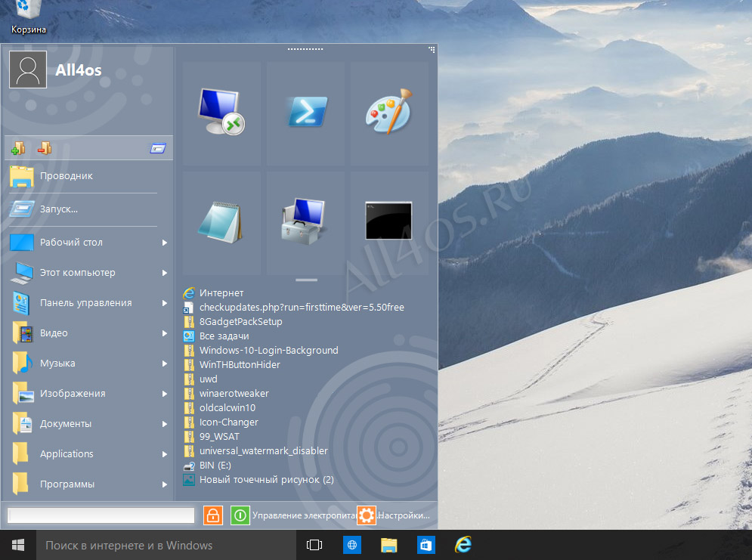Open Icon-Changer entry
Viewport: 752px width, 560px height.
tap(221, 422)
